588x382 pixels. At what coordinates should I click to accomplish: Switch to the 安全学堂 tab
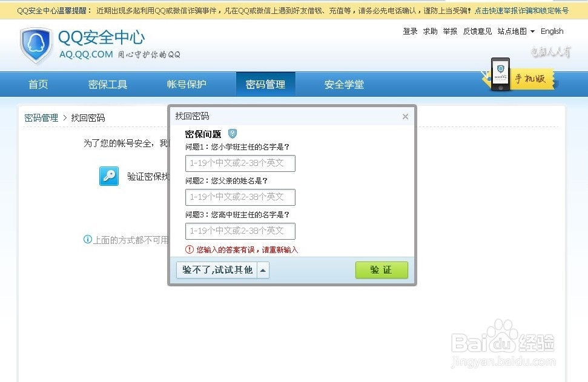tap(343, 84)
